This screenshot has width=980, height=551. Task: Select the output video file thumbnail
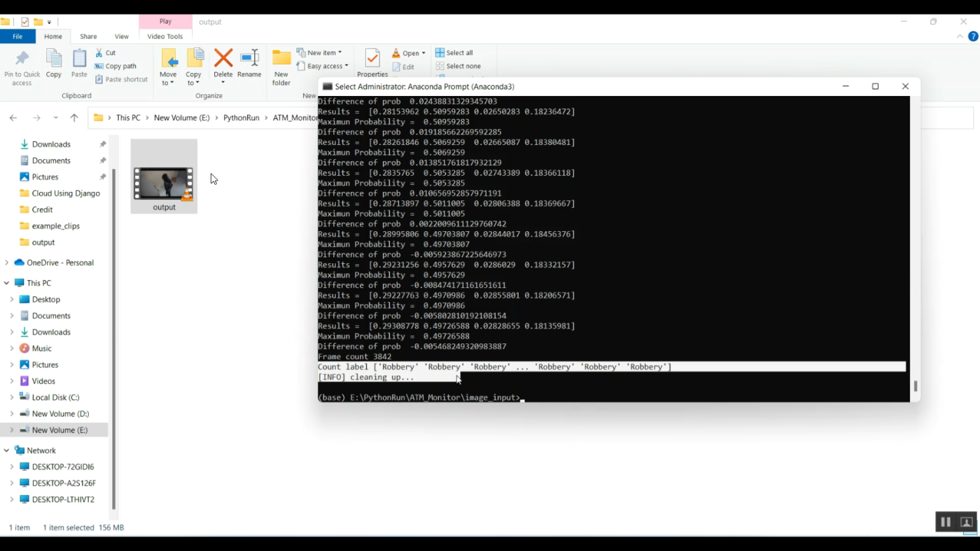coord(164,183)
